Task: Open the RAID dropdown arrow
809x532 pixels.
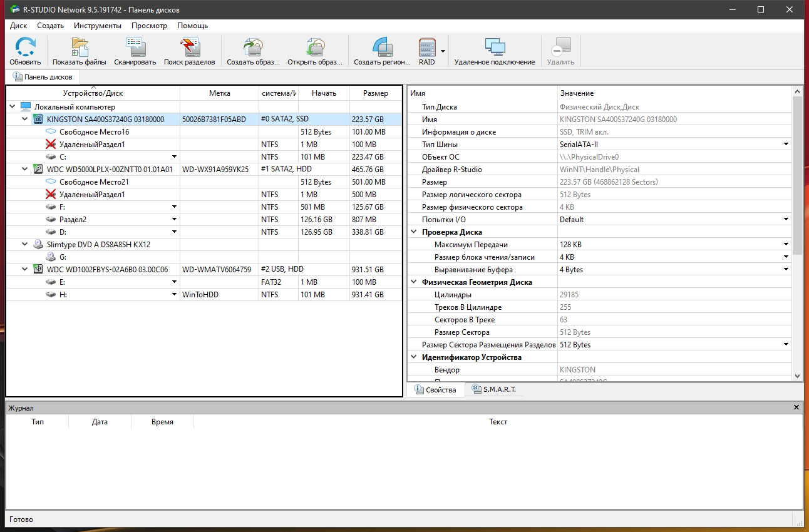Action: [x=443, y=51]
